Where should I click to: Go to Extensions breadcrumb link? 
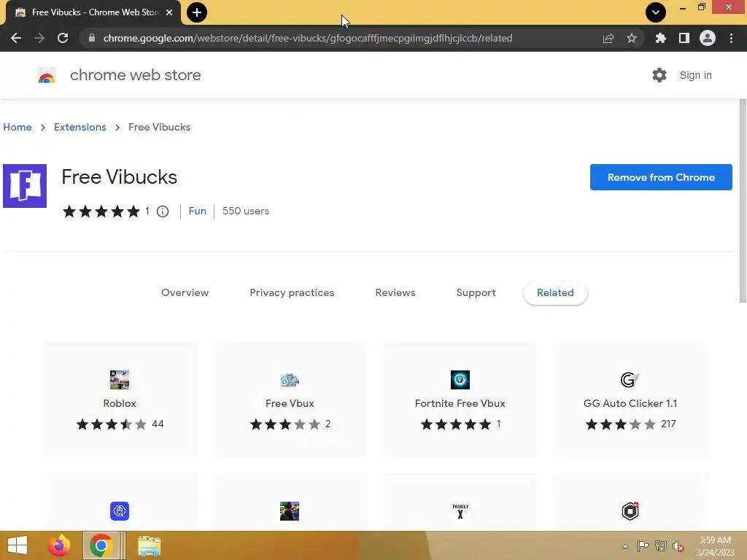[x=80, y=127]
